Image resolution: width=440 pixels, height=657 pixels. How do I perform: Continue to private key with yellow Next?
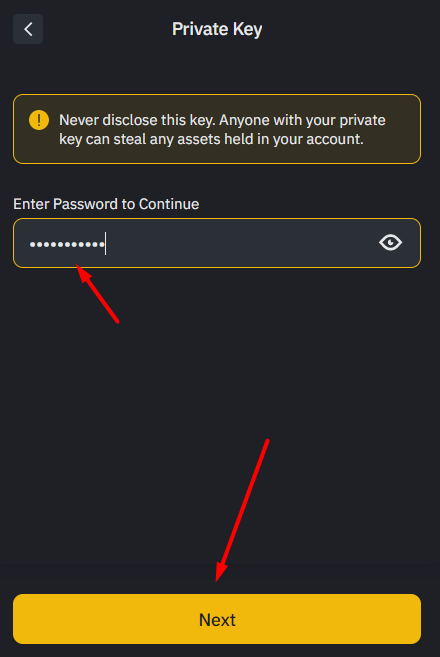point(217,619)
